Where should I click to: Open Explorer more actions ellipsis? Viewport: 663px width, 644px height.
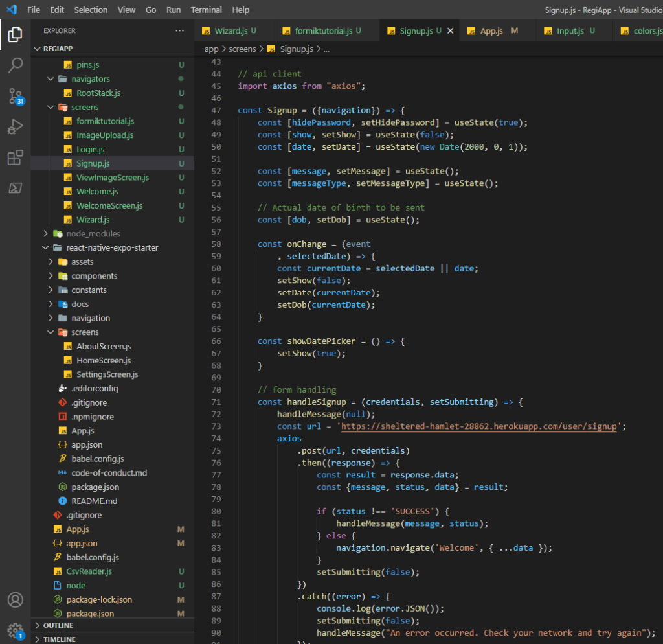pos(179,30)
